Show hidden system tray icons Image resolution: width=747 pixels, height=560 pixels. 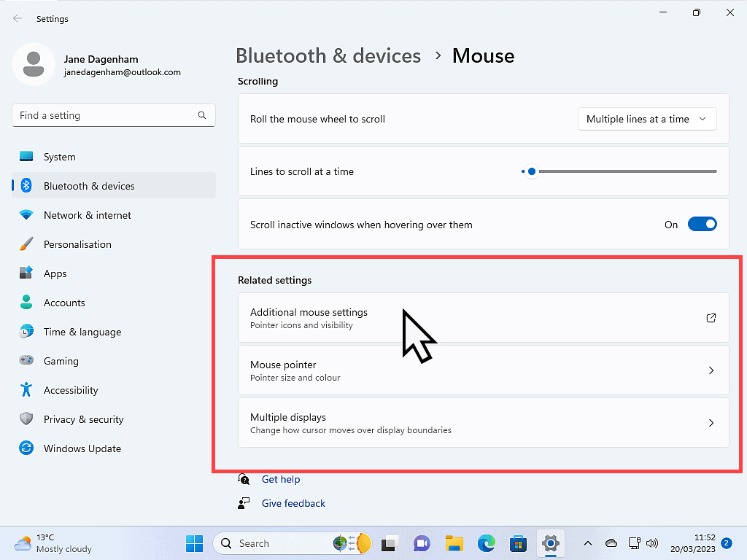tap(587, 543)
